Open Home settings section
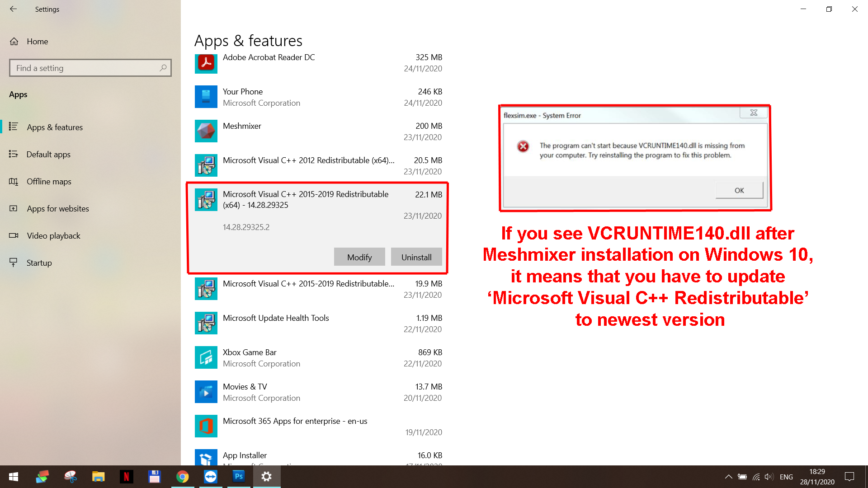Viewport: 868px width, 488px height. coord(37,41)
